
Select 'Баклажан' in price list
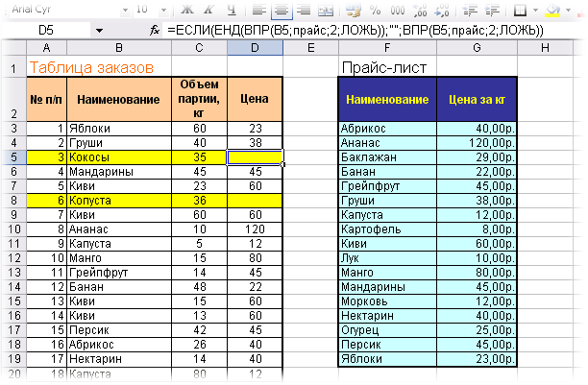coord(387,157)
